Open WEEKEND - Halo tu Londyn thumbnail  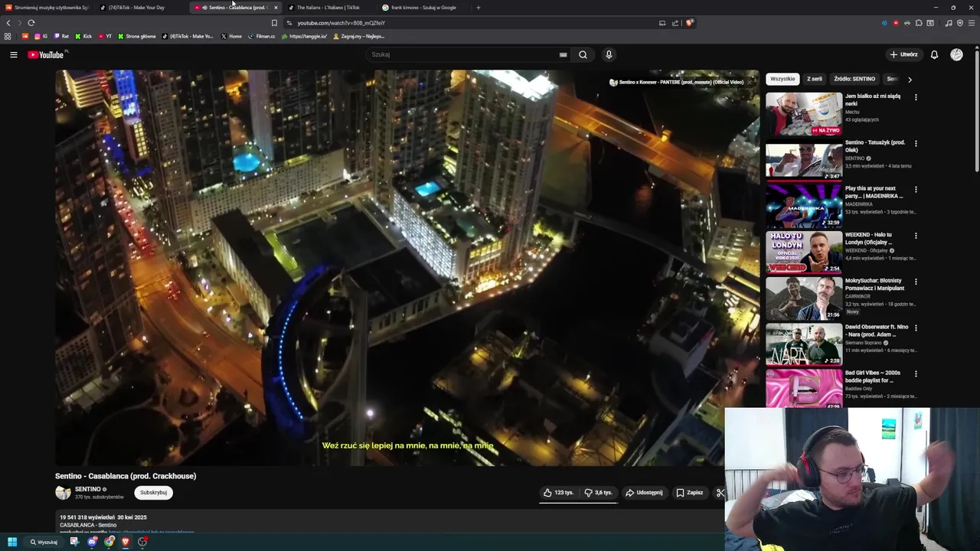pyautogui.click(x=804, y=252)
